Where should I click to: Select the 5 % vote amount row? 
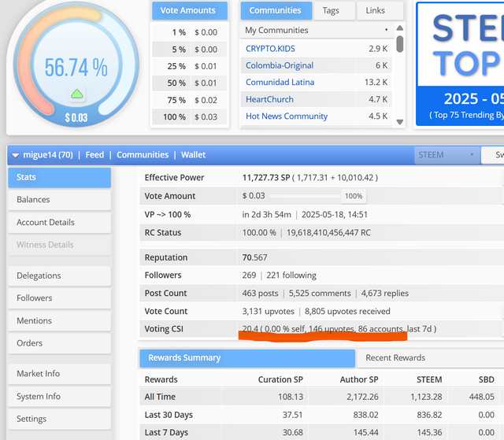click(x=190, y=50)
